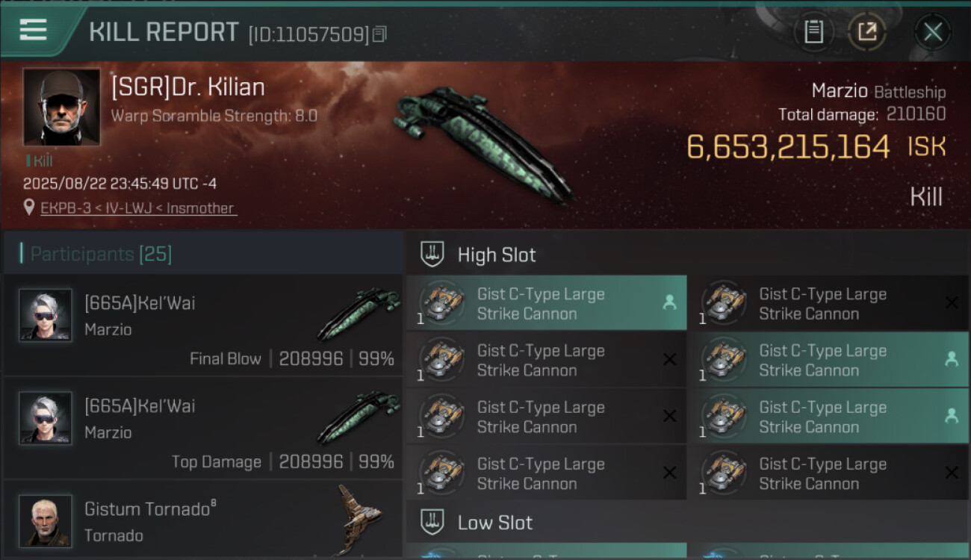Click the location pin icon
Image resolution: width=971 pixels, height=560 pixels.
tap(29, 208)
